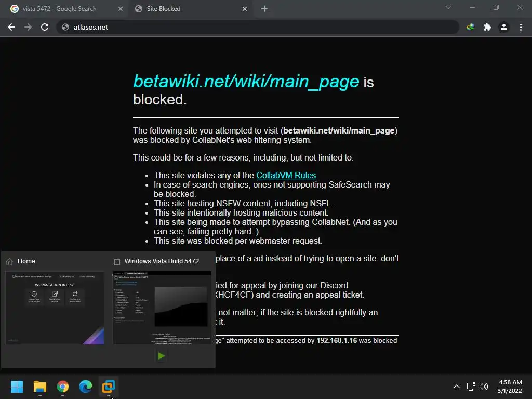The image size is (532, 399).
Task: Open the colorful extension icon in toolbar
Action: click(471, 27)
